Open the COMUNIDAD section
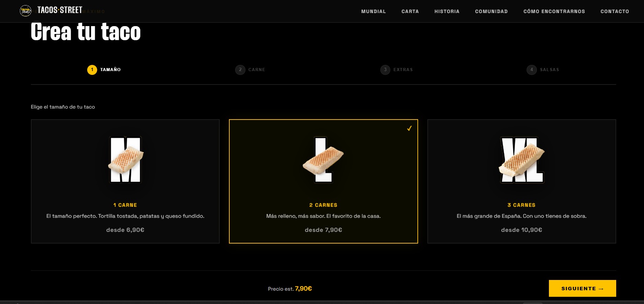Image resolution: width=644 pixels, height=304 pixels. [491, 11]
